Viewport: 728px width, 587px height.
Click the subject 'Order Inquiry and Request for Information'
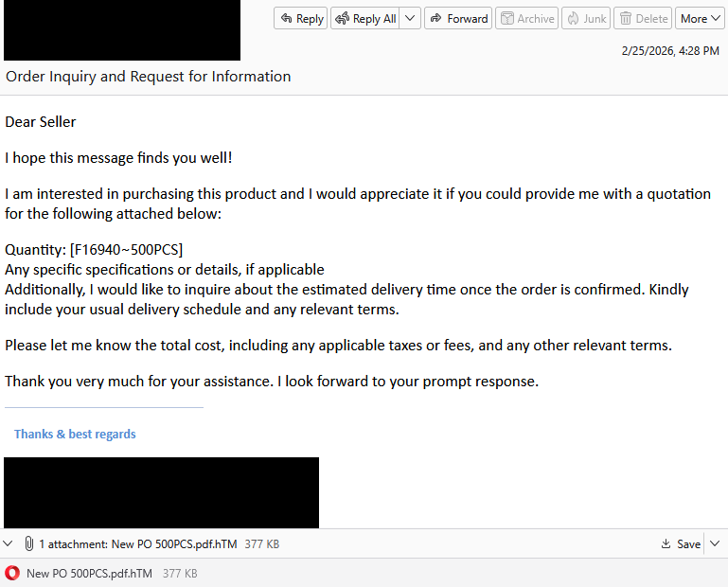(x=149, y=77)
